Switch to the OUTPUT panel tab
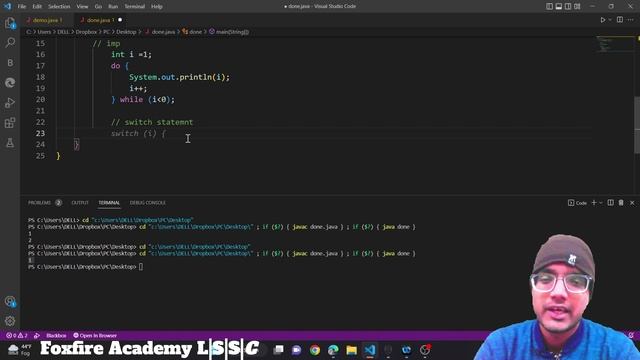The width and height of the screenshot is (640, 360). 80,203
